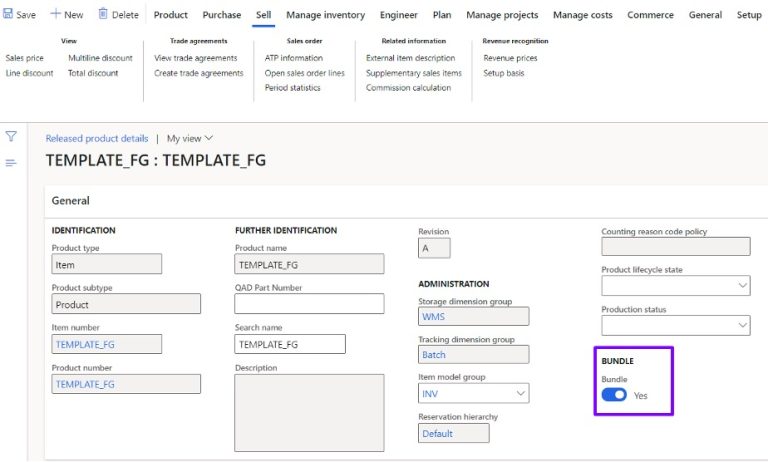This screenshot has width=768, height=462.
Task: Select the Sell tab
Action: pos(264,15)
